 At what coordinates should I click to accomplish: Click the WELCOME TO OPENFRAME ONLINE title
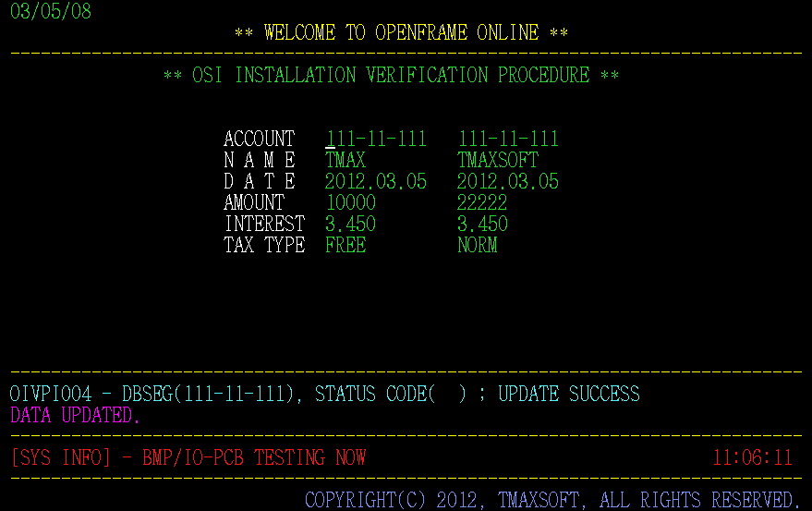pos(401,33)
